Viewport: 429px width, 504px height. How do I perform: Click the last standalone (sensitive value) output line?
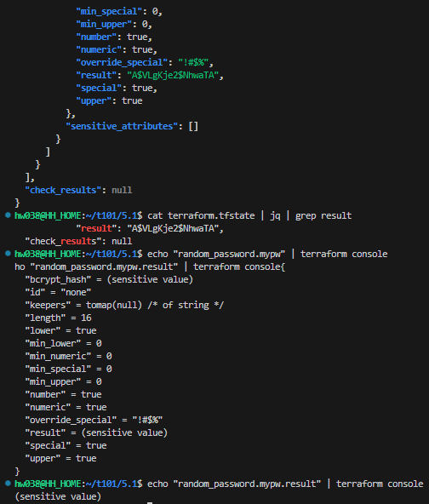pyautogui.click(x=58, y=496)
